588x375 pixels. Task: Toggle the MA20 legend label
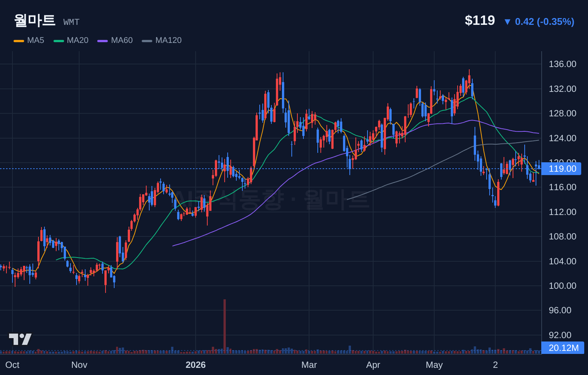78,40
